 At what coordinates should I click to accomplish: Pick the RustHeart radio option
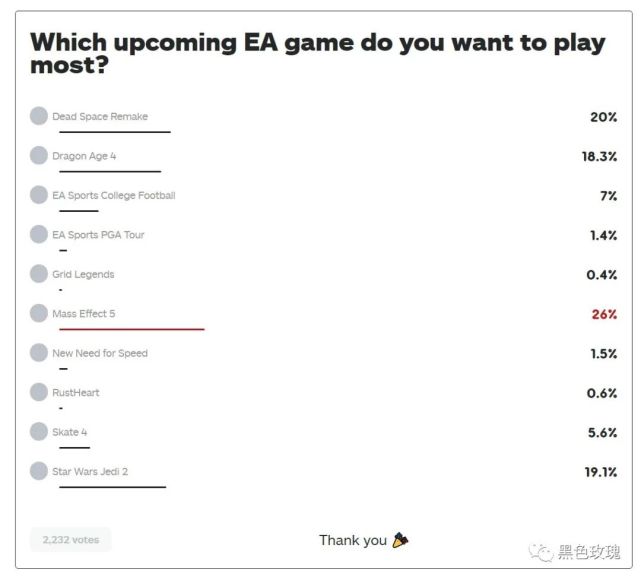point(39,392)
